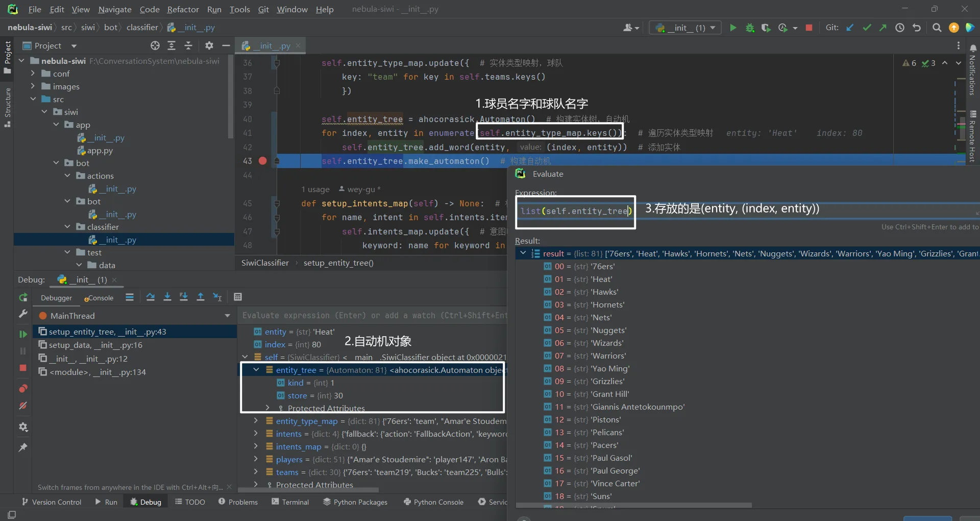This screenshot has height=521, width=980.
Task: Select setup_data frame in call stack
Action: (x=95, y=345)
